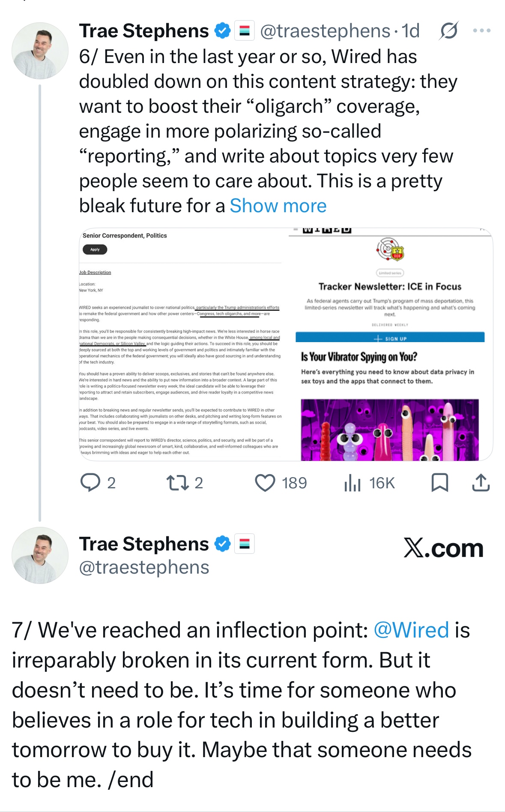Viewport: 505px width, 812px height.
Task: Repost tweet 6 using the retweet icon
Action: click(x=178, y=483)
